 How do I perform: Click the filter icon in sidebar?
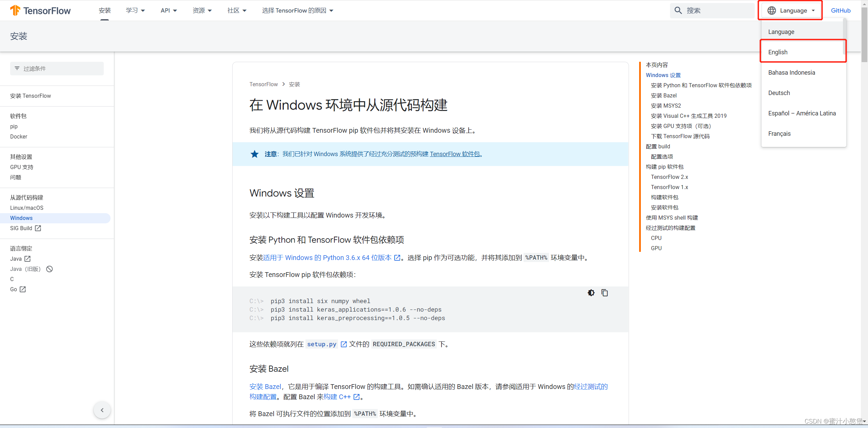coord(17,69)
